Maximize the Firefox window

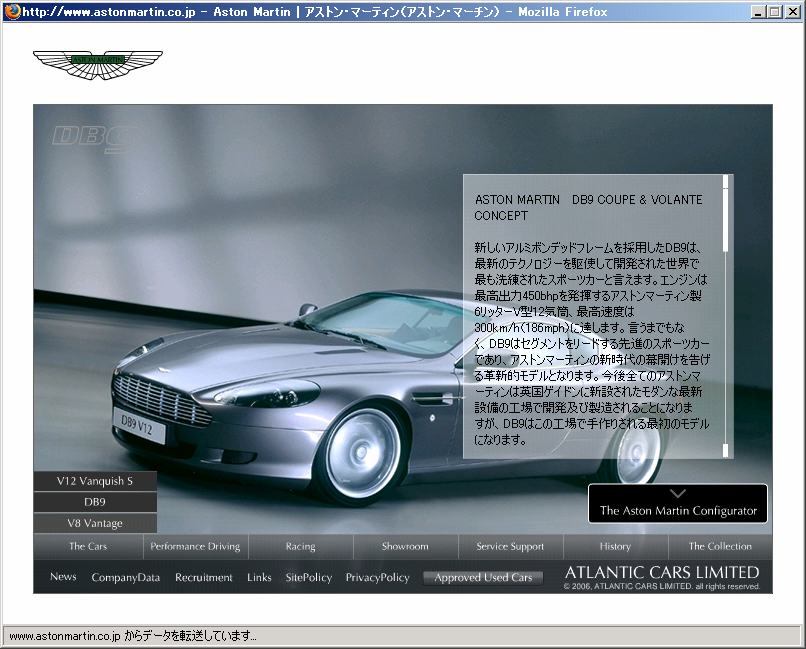point(775,11)
